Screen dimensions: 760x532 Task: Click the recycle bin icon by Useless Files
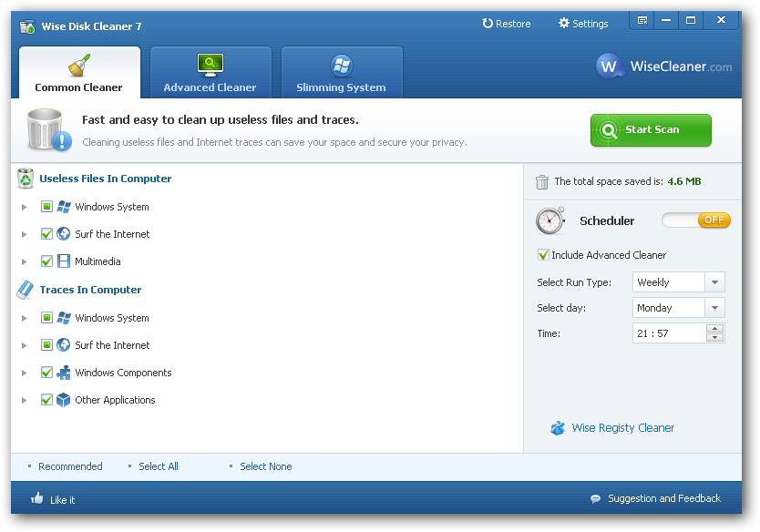[26, 179]
